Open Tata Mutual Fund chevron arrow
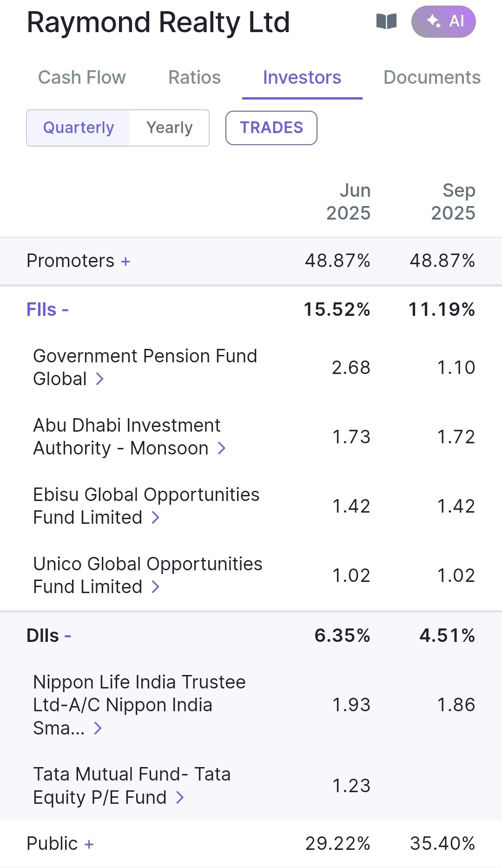The width and height of the screenshot is (502, 868). click(x=180, y=798)
